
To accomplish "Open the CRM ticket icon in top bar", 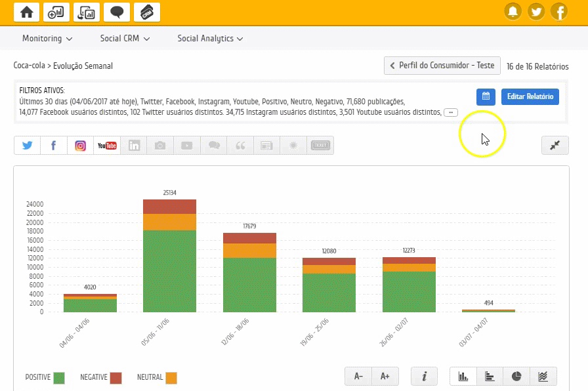I will click(146, 12).
